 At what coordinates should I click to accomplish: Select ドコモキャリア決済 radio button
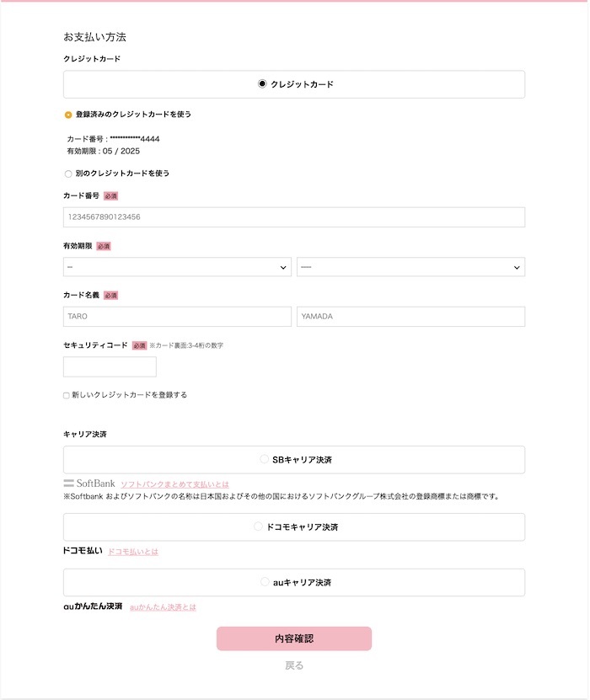[258, 526]
